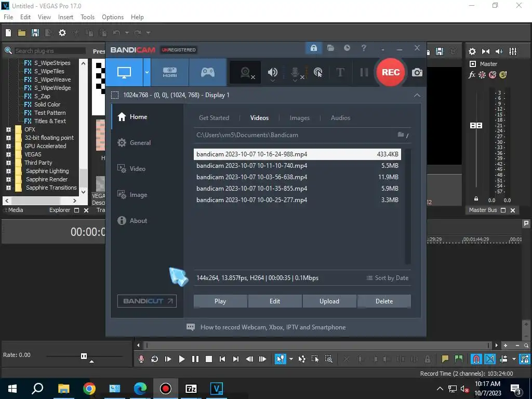Switch to Audios tab

click(340, 118)
